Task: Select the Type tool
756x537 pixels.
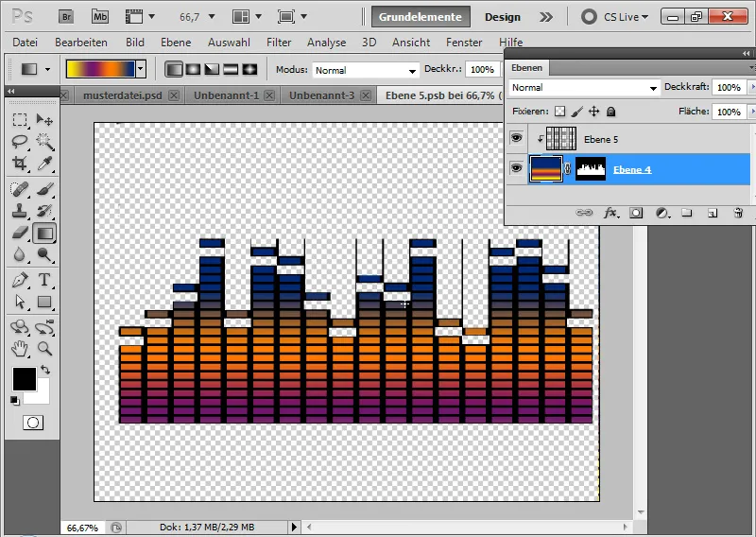Action: (x=44, y=280)
